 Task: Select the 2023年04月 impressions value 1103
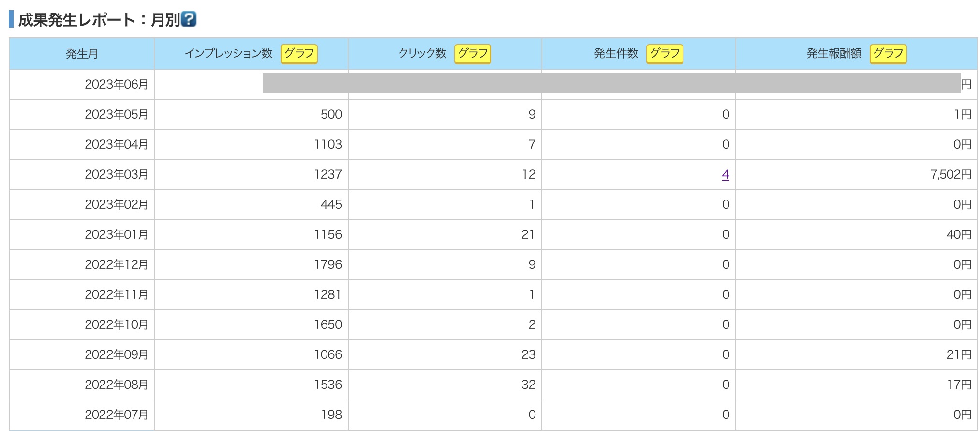pos(328,145)
